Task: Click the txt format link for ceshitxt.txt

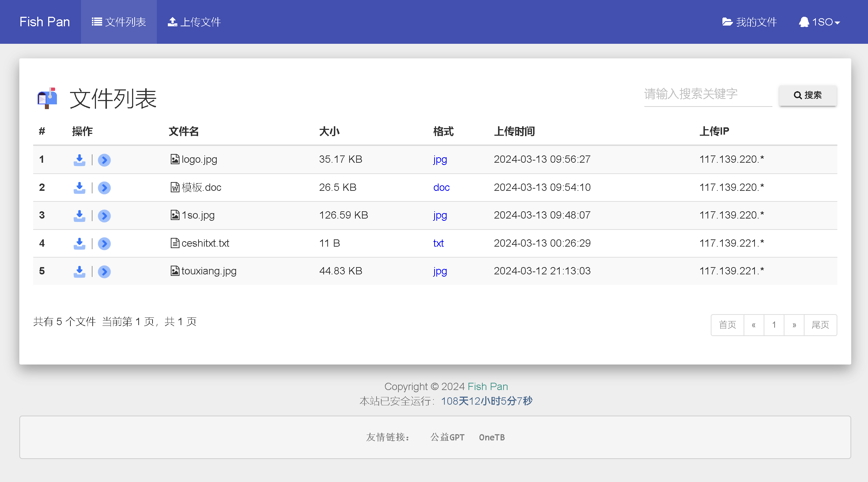Action: (x=439, y=243)
